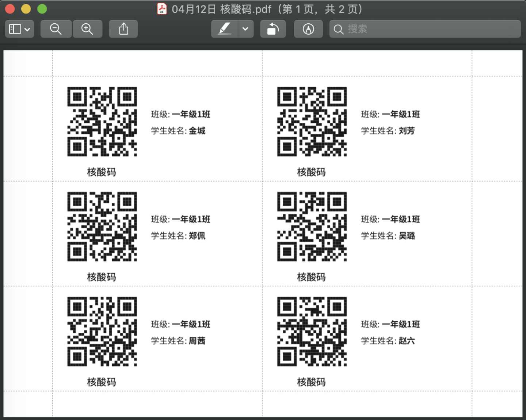Click 一年级1班 class text beside 郑佩
Image resolution: width=526 pixels, height=420 pixels.
coord(191,219)
